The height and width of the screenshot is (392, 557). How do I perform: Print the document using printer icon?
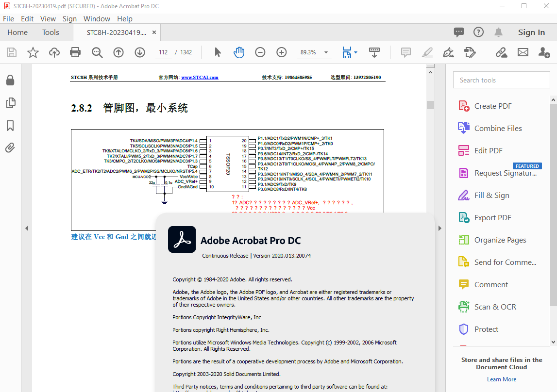(75, 52)
